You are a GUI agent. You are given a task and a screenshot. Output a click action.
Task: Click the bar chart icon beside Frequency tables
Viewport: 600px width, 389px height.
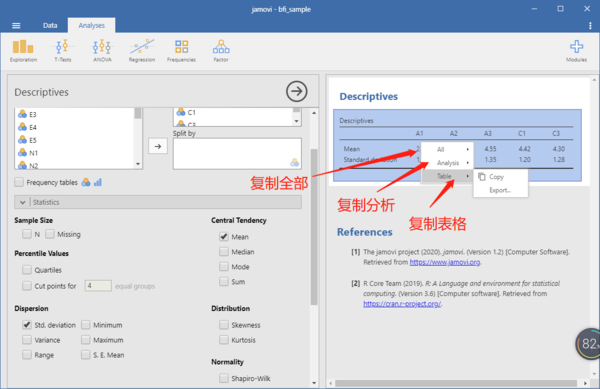98,182
